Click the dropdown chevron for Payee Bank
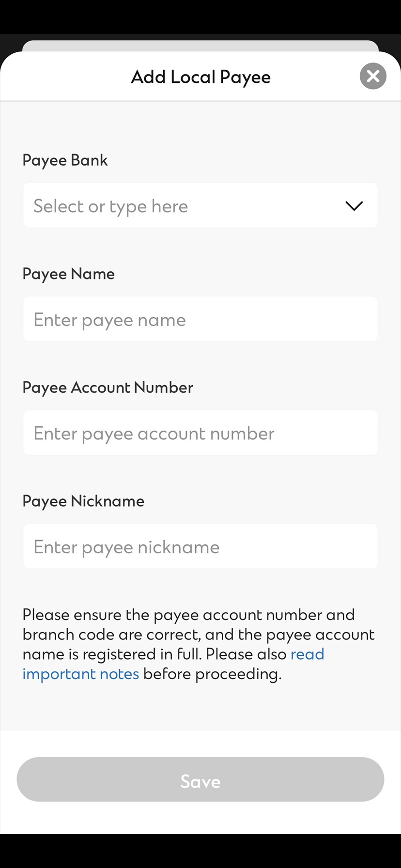 tap(354, 205)
